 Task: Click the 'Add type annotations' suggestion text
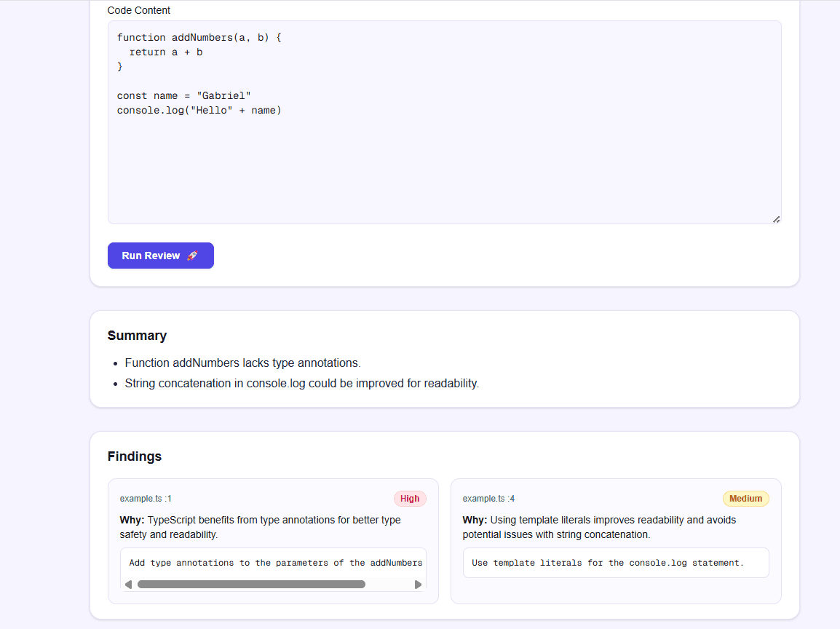pyautogui.click(x=275, y=563)
